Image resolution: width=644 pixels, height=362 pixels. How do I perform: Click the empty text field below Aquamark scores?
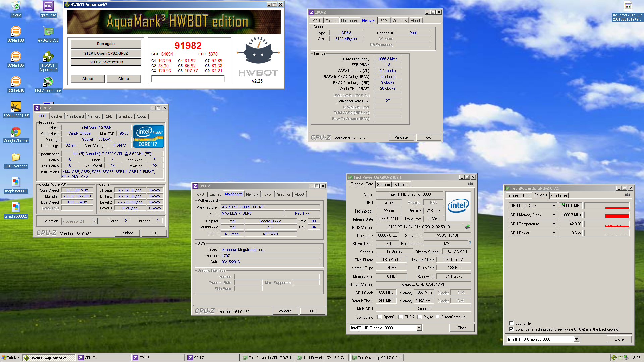tap(188, 79)
